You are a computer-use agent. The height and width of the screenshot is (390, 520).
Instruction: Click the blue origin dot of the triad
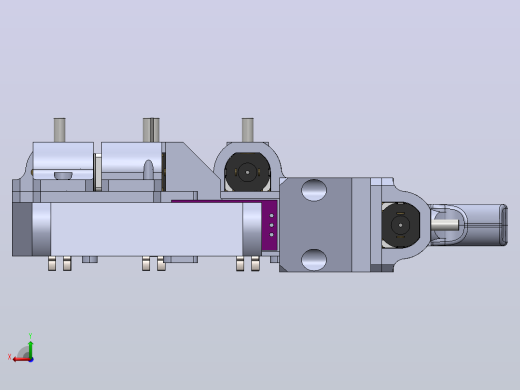coord(31,360)
